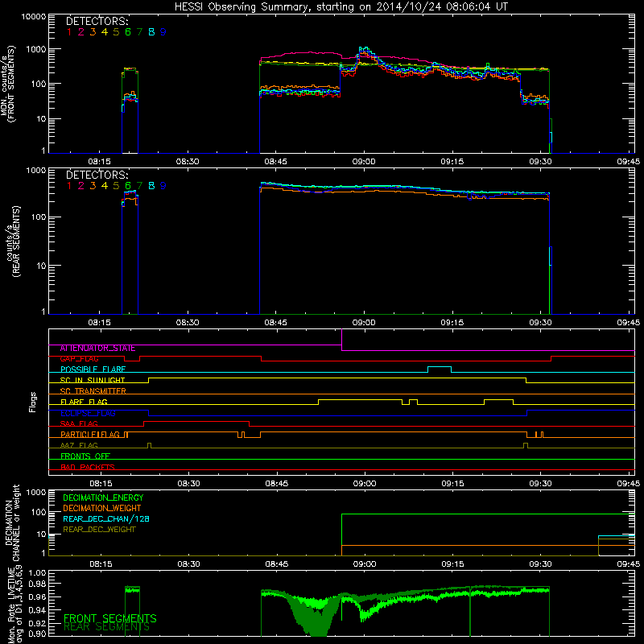
Task: Click the SC_IN_SUNLIGHT flag label
Action: [93, 380]
